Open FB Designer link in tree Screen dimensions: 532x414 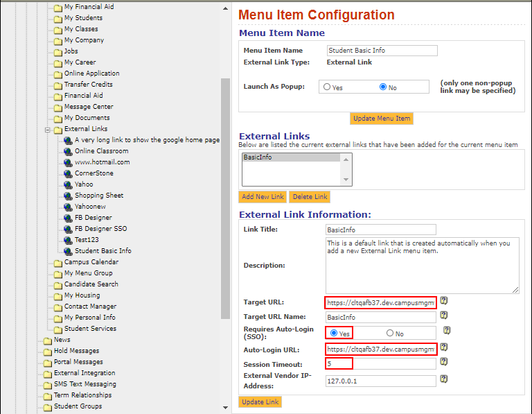tap(94, 218)
